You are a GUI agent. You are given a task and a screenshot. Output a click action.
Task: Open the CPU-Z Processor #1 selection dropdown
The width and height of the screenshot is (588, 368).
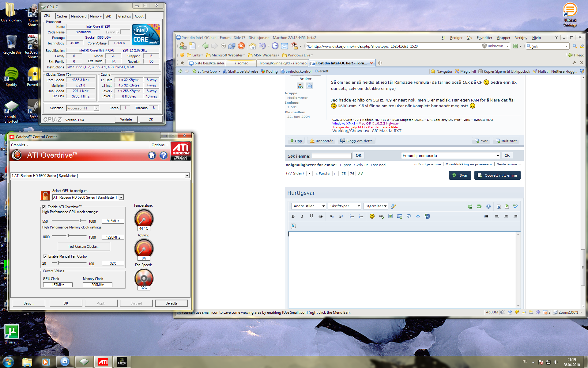click(x=96, y=108)
